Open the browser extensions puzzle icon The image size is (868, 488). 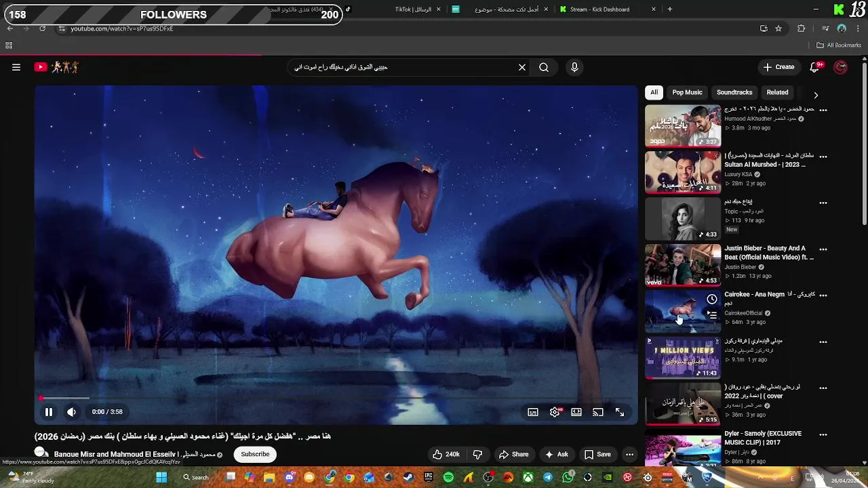[x=802, y=28]
